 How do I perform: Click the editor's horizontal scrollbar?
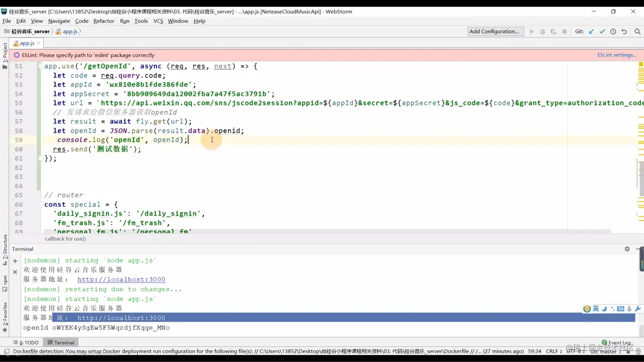(x=327, y=231)
